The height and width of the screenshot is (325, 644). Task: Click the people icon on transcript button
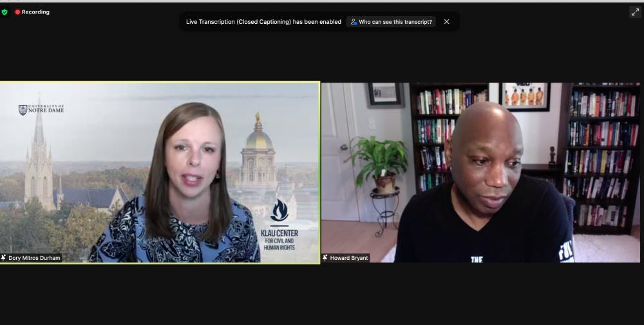click(354, 21)
